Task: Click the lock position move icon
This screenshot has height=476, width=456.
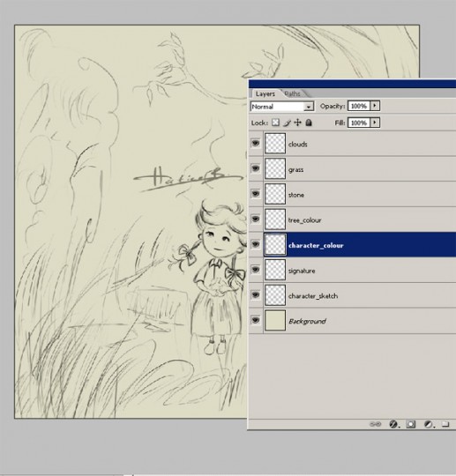Action: (x=298, y=123)
